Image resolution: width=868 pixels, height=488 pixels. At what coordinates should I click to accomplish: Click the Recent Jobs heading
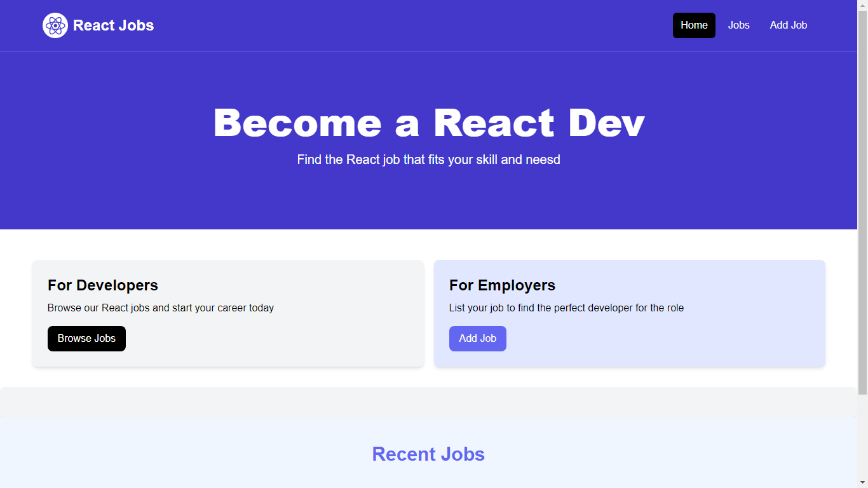pos(428,454)
